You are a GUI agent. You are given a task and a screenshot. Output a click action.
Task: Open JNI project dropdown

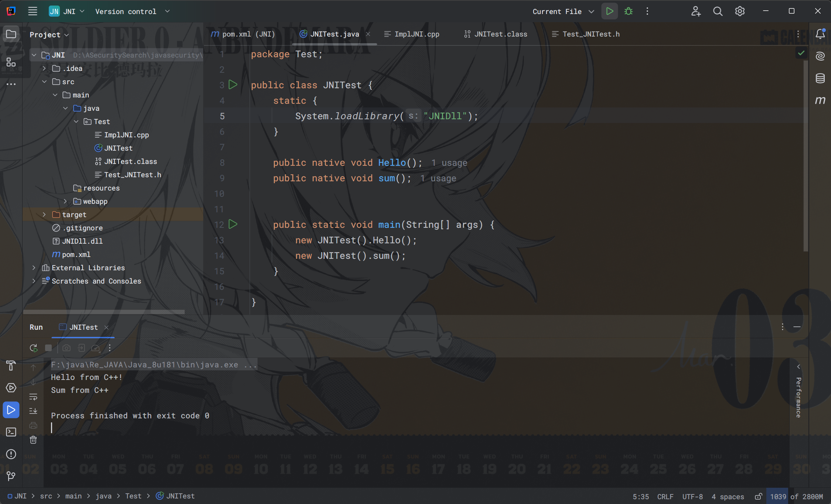coord(67,11)
